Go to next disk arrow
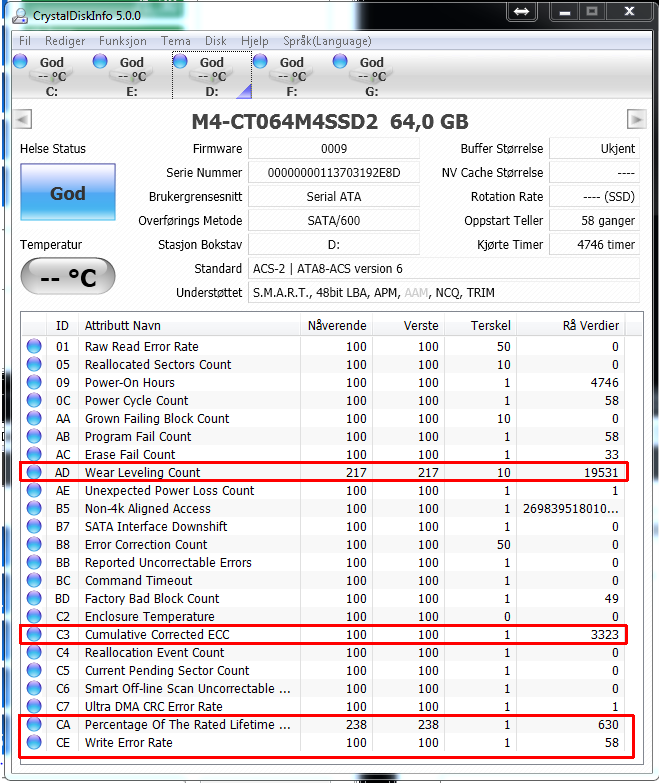Image resolution: width=659 pixels, height=783 pixels. (637, 119)
